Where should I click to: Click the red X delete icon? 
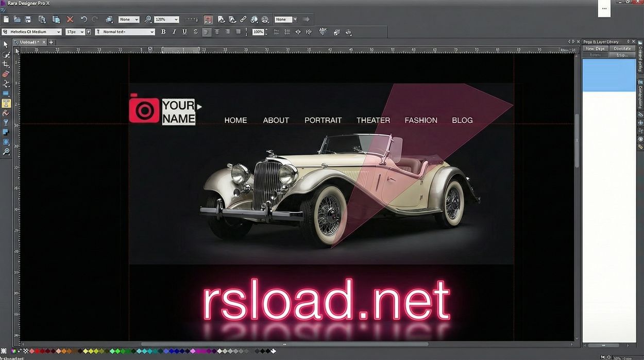click(70, 19)
